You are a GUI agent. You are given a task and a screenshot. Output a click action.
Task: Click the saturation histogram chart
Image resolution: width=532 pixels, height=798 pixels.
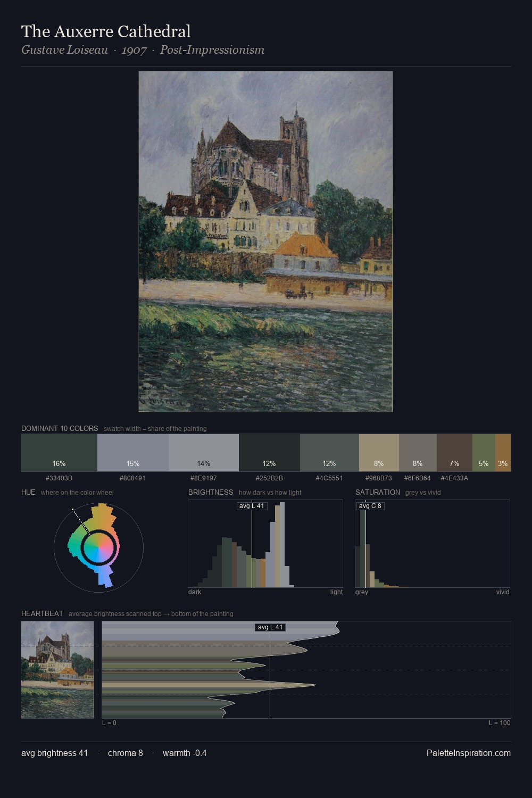(433, 544)
